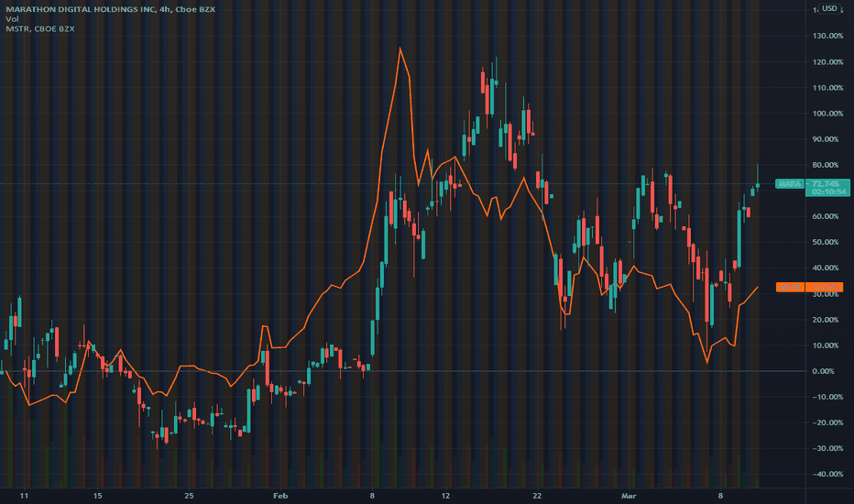Viewport: 854px width, 504px height.
Task: Click the 120.00% price axis label
Action: (827, 62)
